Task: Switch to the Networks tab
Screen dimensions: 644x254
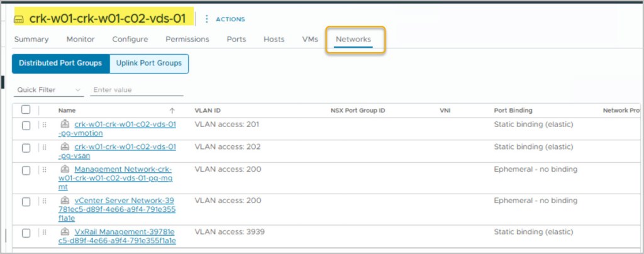Action: pos(353,39)
